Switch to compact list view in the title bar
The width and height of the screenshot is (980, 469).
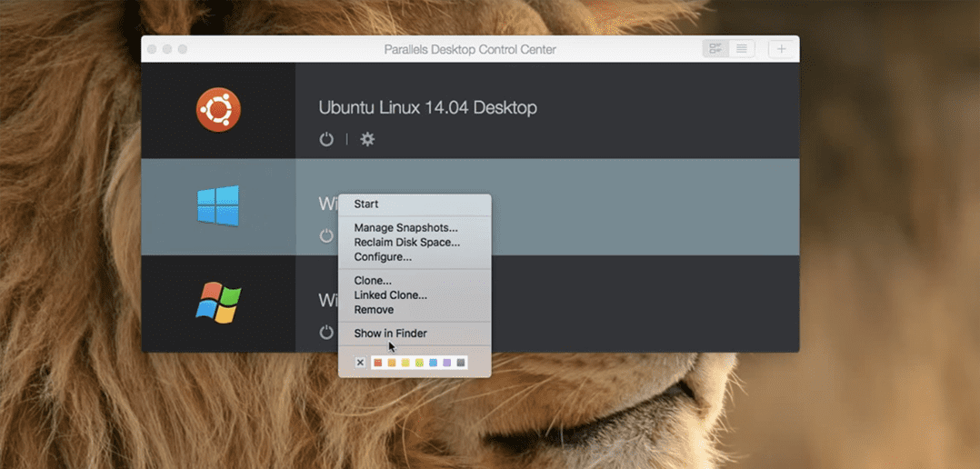(742, 49)
